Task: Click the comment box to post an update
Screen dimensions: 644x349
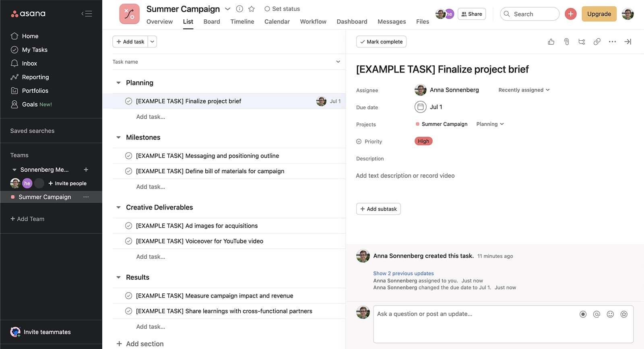Action: coord(503,324)
